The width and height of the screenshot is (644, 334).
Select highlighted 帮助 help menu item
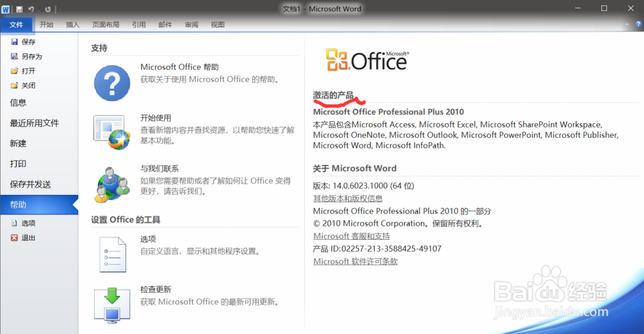coord(39,204)
